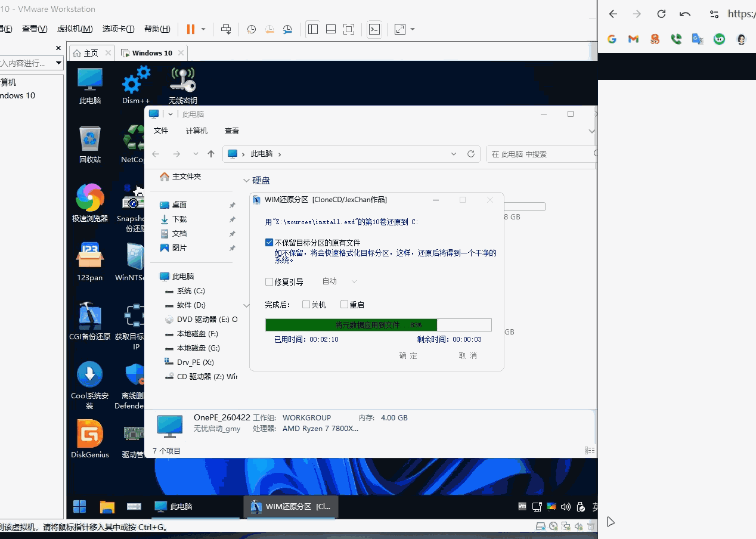
Task: Open Windows Start button in taskbar
Action: pos(79,507)
